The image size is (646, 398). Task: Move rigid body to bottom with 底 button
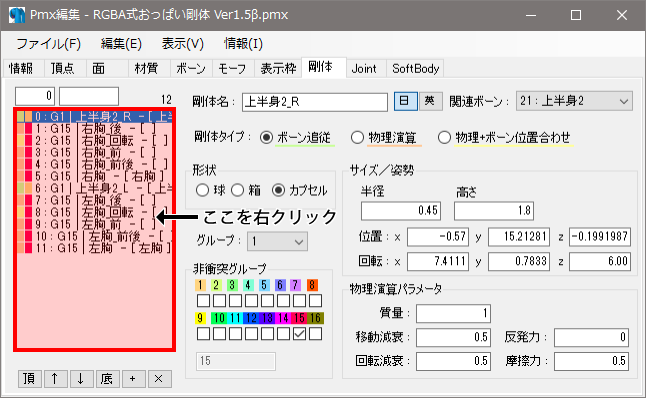(107, 379)
